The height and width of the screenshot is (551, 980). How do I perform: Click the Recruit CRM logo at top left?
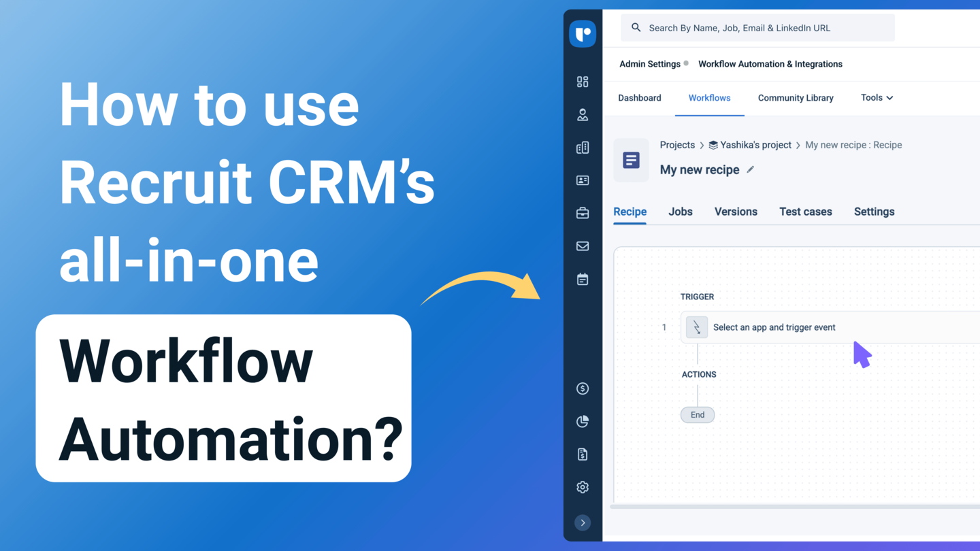(x=583, y=33)
